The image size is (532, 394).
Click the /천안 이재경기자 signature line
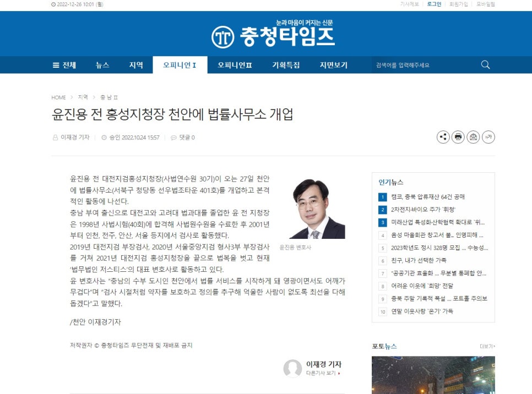[95, 322]
